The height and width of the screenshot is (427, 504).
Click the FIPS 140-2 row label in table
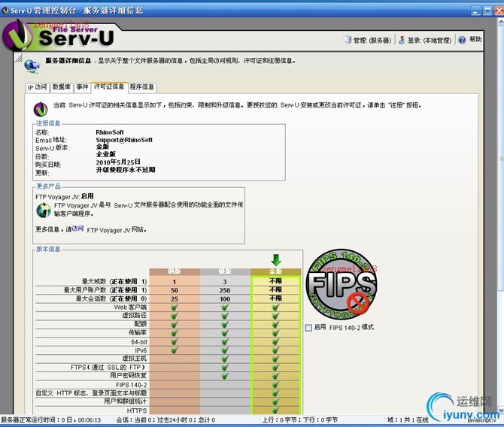point(132,385)
